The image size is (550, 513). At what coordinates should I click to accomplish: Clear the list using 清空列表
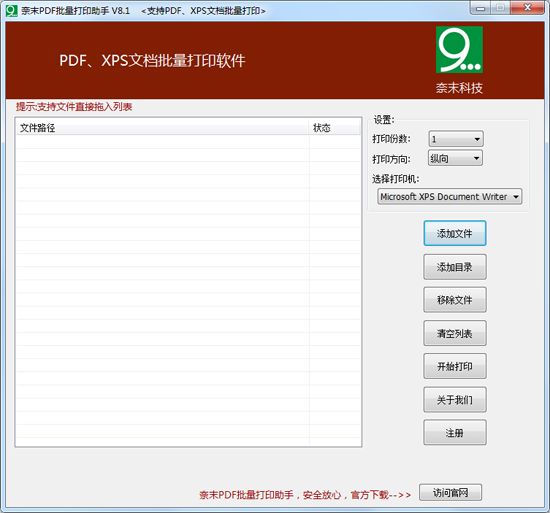click(x=455, y=333)
